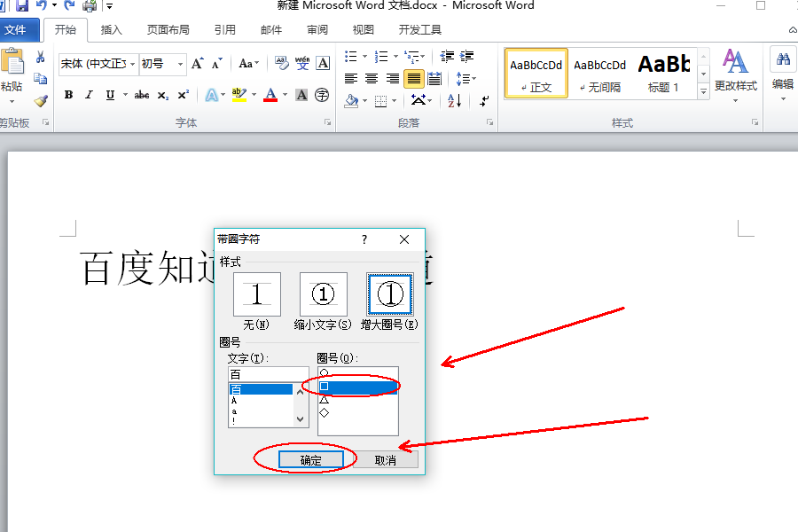
Task: Click the Paste clipboard icon
Action: coord(12,62)
